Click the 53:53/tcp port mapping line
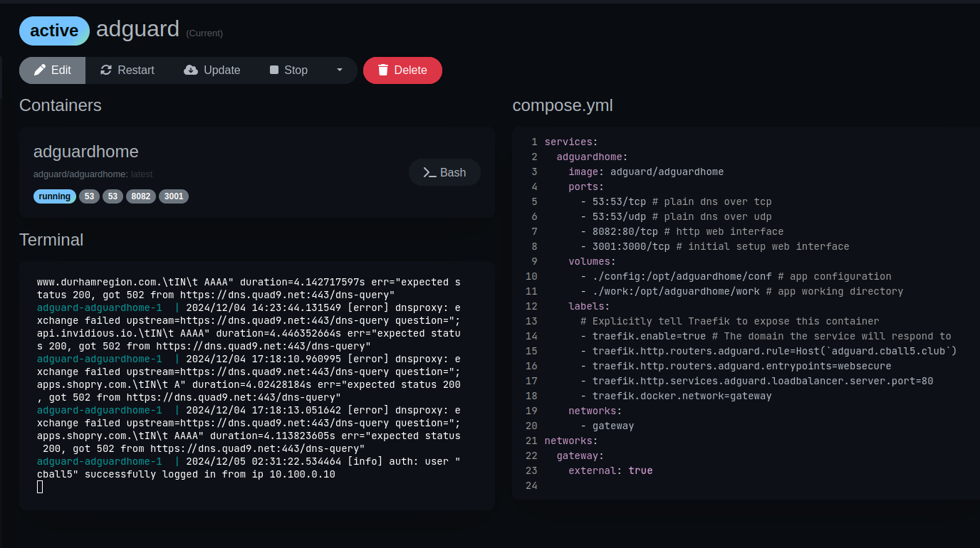980x548 pixels. coord(676,201)
